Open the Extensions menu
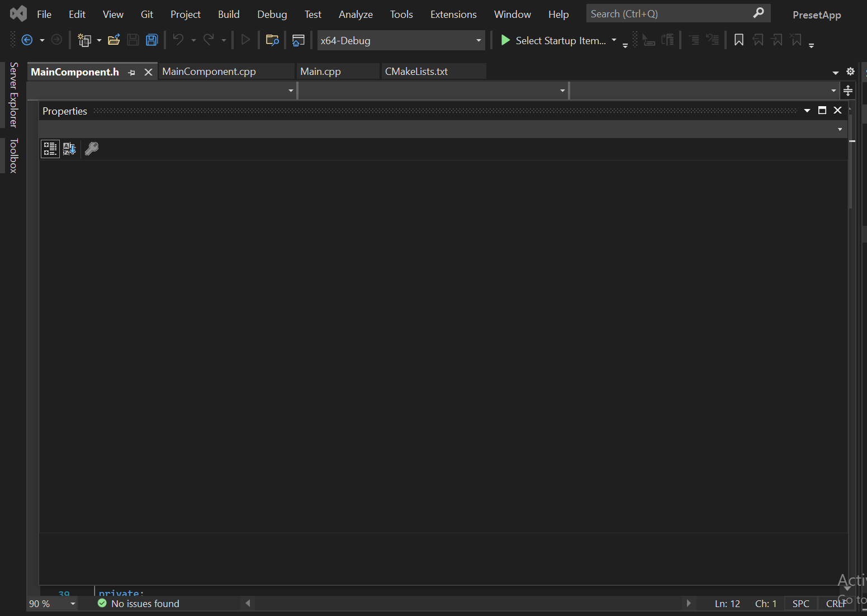The width and height of the screenshot is (867, 616). tap(453, 15)
